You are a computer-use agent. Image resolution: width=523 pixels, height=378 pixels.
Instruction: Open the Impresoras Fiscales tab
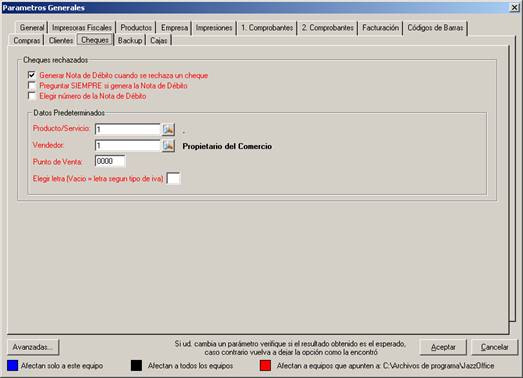click(x=82, y=28)
